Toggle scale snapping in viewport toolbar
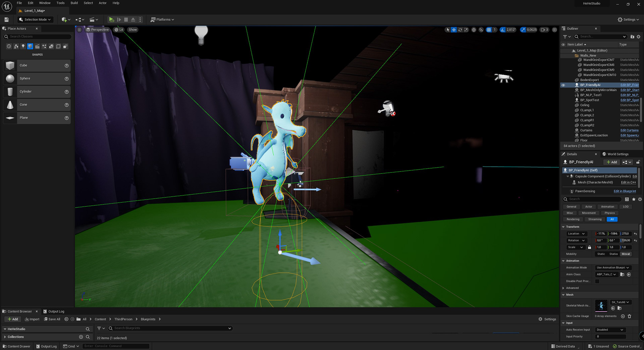Image resolution: width=644 pixels, height=350 pixels. (523, 30)
